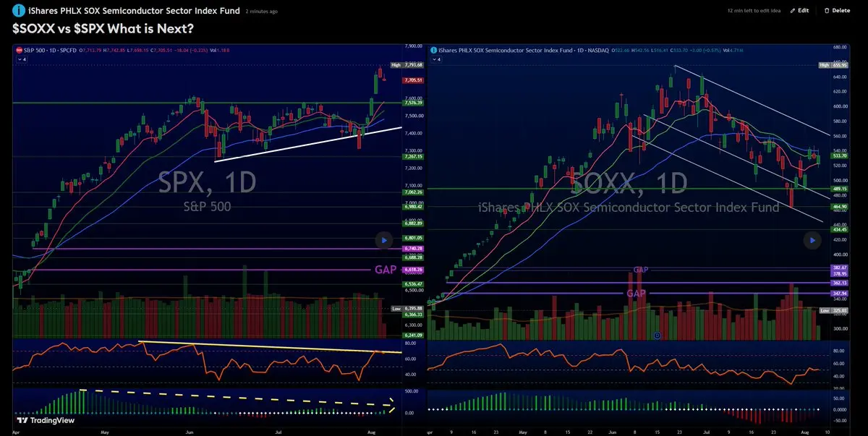Play the SOXX chart with its play button

[813, 240]
